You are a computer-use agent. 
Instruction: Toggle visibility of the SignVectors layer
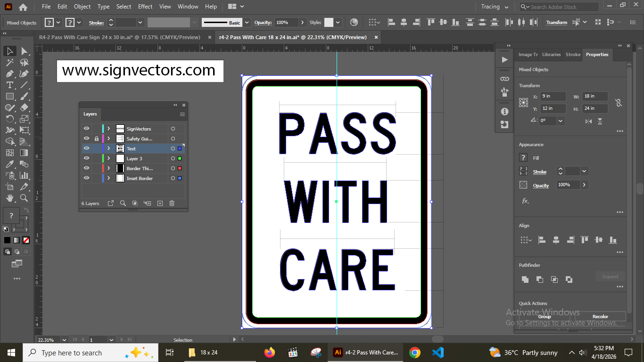coord(86,128)
